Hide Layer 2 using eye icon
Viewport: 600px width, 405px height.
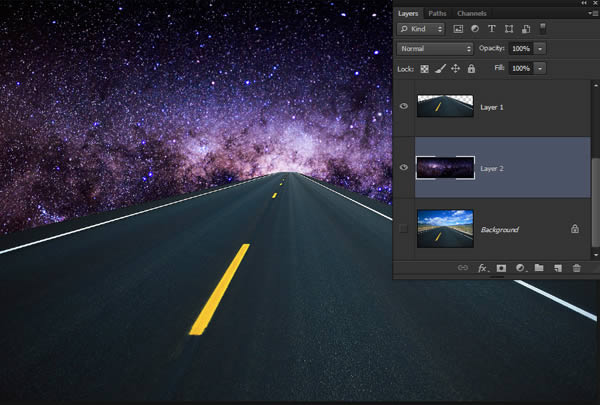coord(404,167)
